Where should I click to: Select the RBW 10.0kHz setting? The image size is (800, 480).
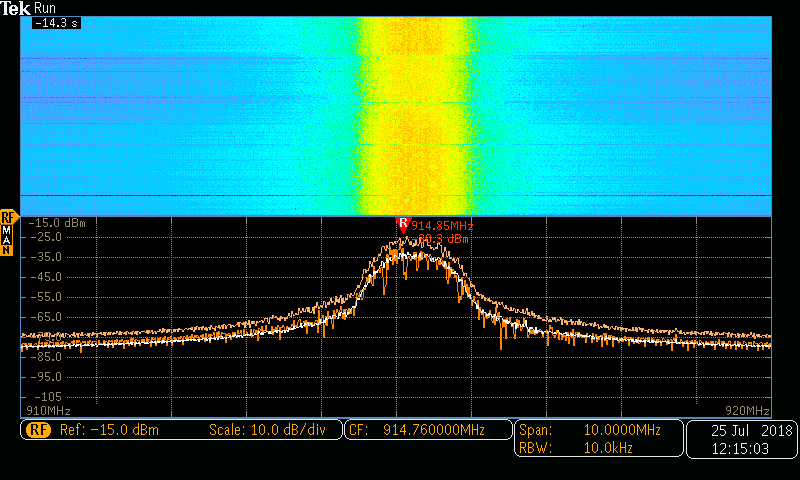[x=589, y=448]
